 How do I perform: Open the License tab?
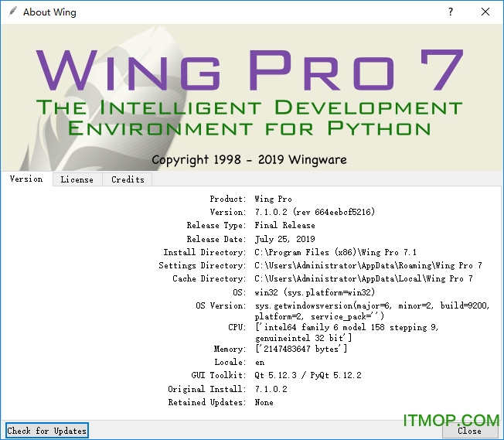(77, 179)
